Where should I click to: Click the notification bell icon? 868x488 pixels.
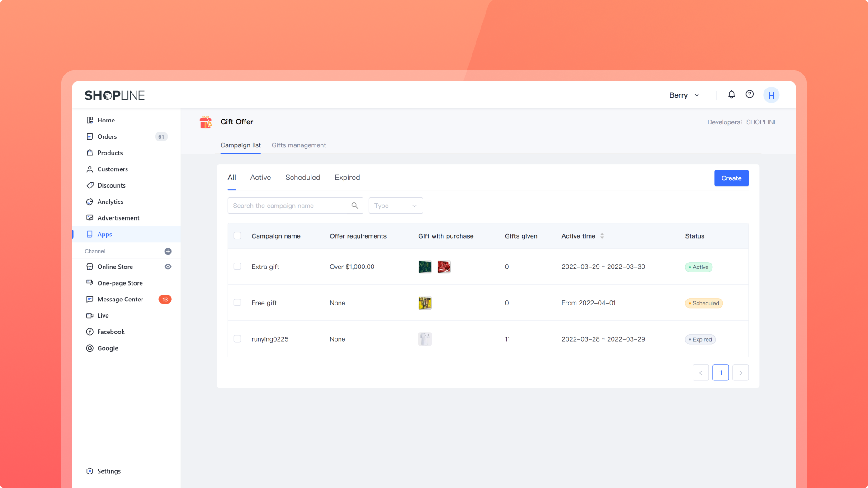[731, 94]
